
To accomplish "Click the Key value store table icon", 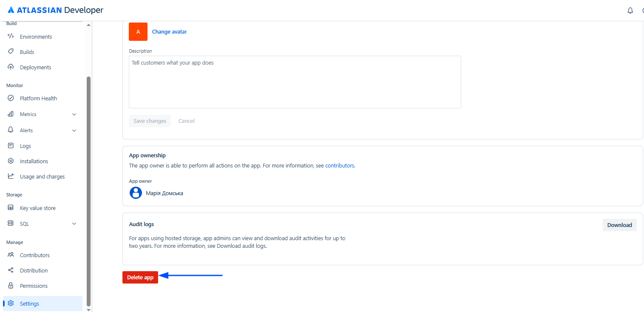I will [x=11, y=208].
